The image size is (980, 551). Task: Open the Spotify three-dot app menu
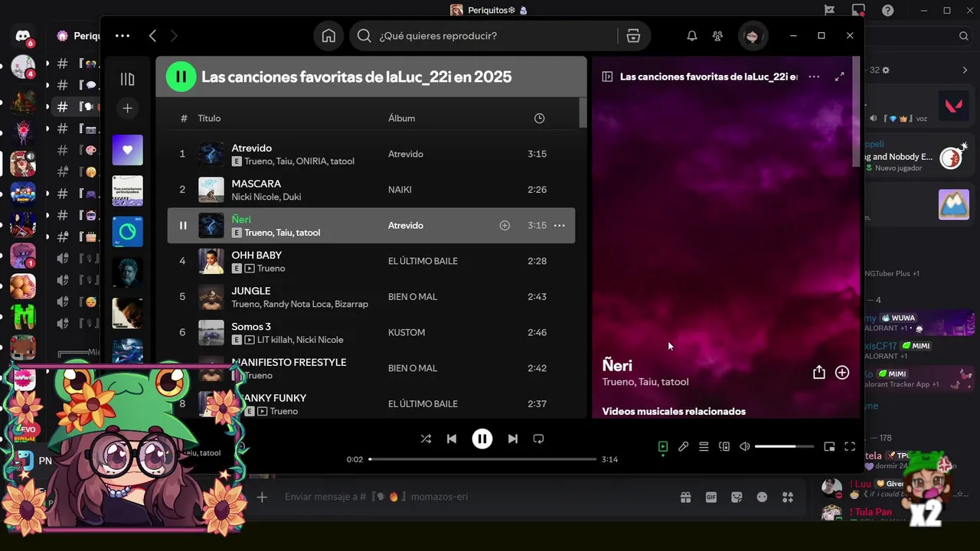click(x=122, y=36)
